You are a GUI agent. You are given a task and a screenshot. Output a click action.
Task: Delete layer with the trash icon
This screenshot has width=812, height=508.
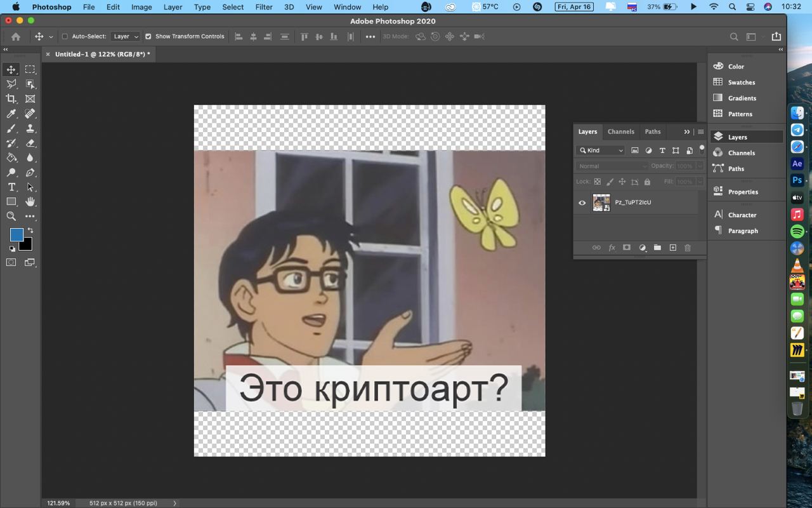(688, 248)
